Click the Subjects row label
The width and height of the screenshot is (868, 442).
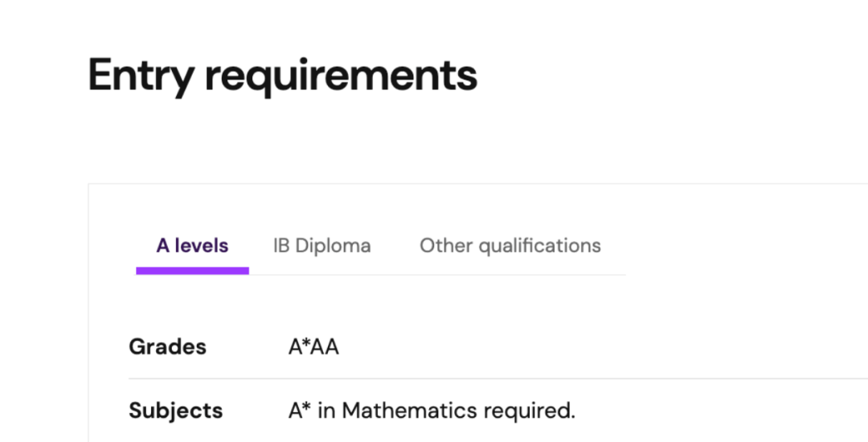coord(175,411)
